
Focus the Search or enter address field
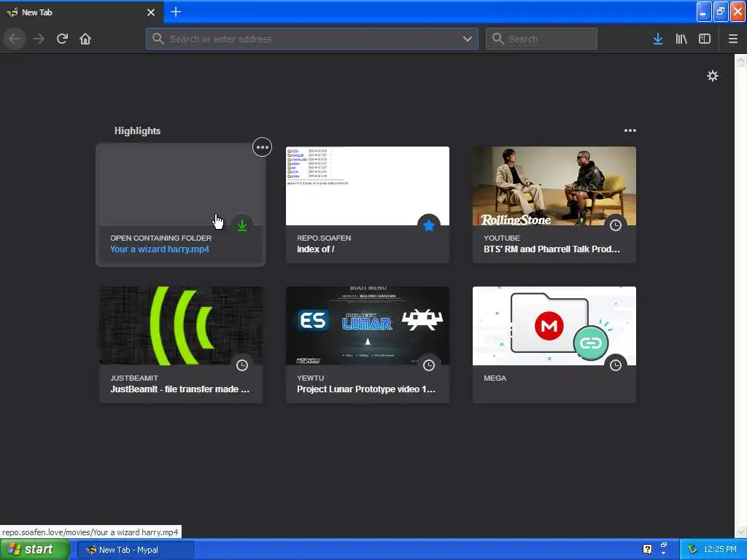pos(312,39)
